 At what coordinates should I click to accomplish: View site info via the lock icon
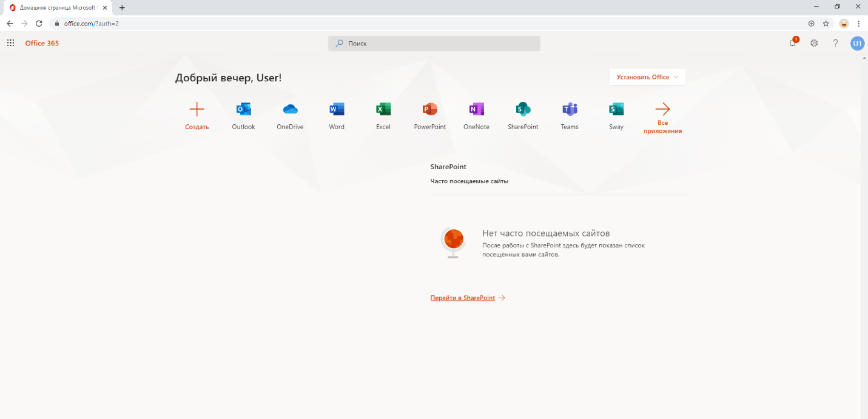[58, 23]
